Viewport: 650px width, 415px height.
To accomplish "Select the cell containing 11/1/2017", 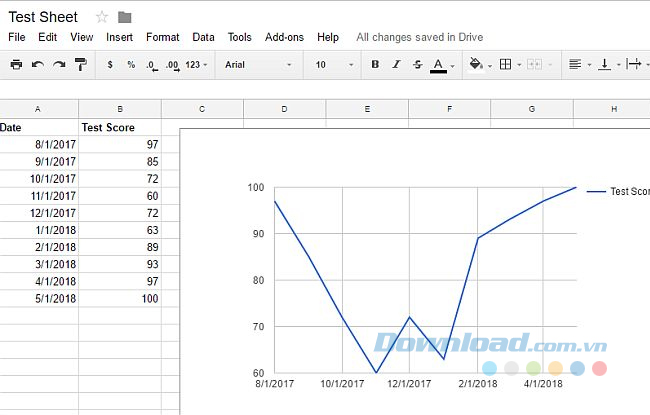I will tap(39, 196).
